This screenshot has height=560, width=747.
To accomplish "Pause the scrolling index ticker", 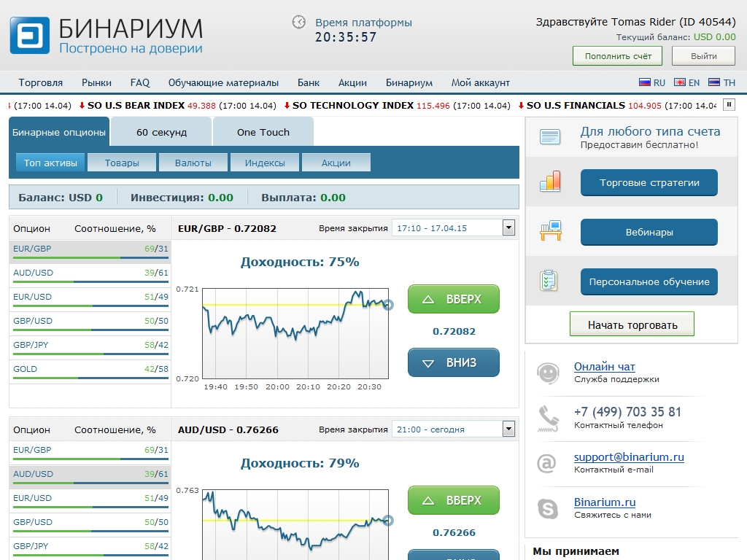I will (728, 105).
